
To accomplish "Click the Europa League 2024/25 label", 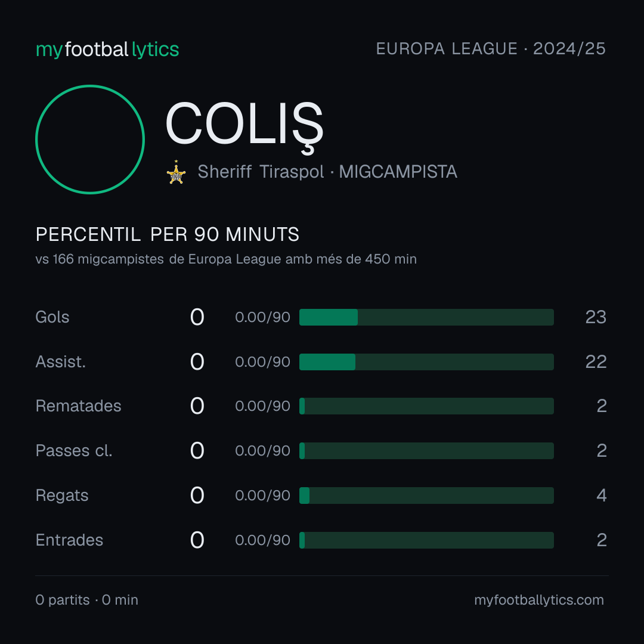I will (x=491, y=49).
